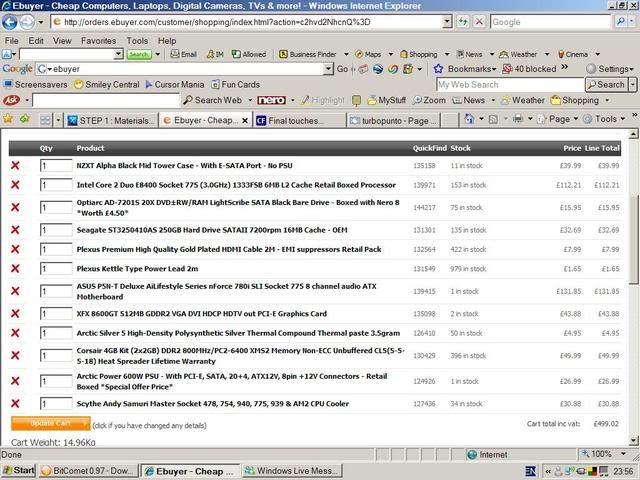Click in the Ask toolbar search box
Image resolution: width=640 pixels, height=480 pixels.
click(x=106, y=100)
